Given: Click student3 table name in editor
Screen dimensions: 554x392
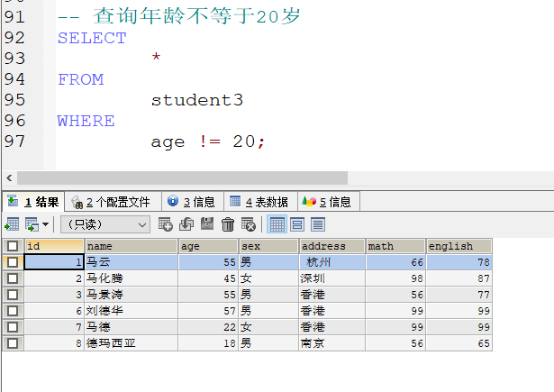Looking at the screenshot, I should pos(197,100).
